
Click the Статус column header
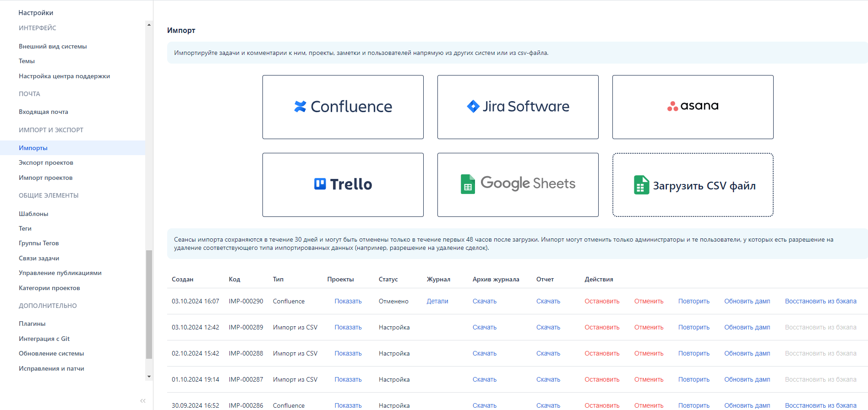pos(388,279)
